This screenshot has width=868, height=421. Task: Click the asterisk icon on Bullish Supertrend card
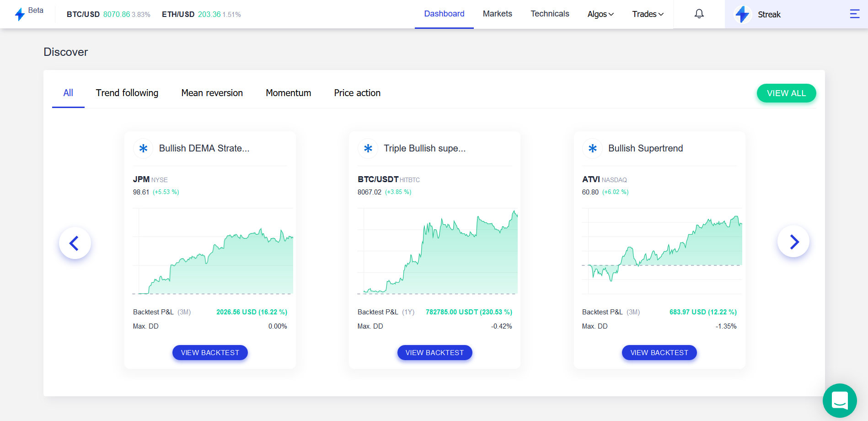pyautogui.click(x=593, y=148)
